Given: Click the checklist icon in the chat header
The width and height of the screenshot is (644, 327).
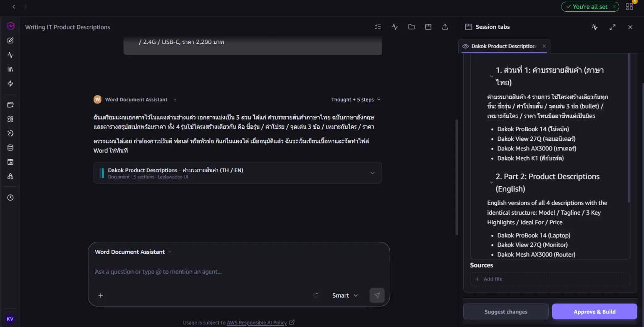Looking at the screenshot, I should tap(378, 27).
